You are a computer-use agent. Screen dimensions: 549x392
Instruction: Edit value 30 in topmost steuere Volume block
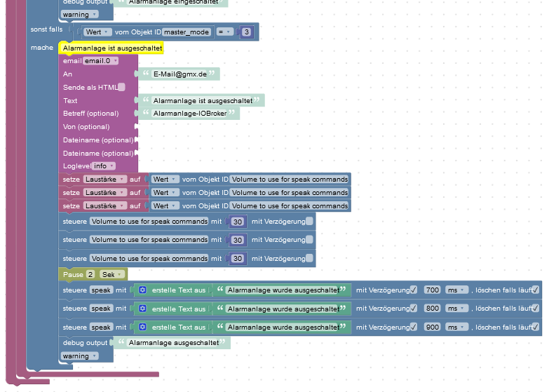coord(238,222)
